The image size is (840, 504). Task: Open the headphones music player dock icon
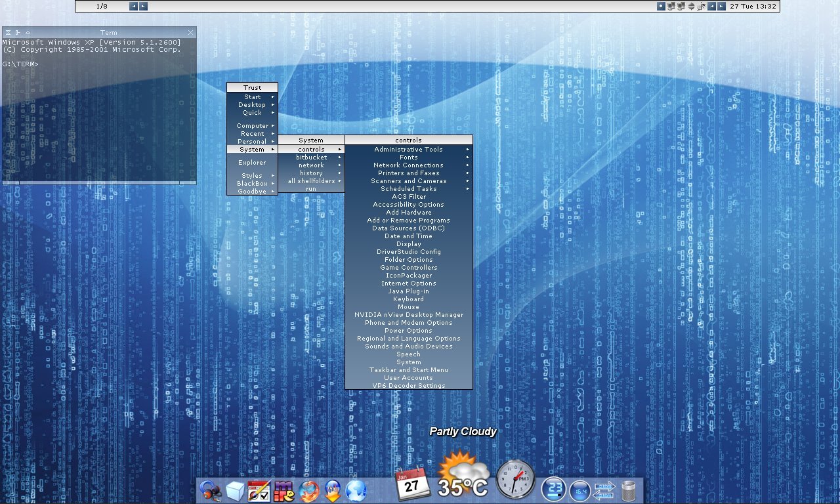(210, 490)
